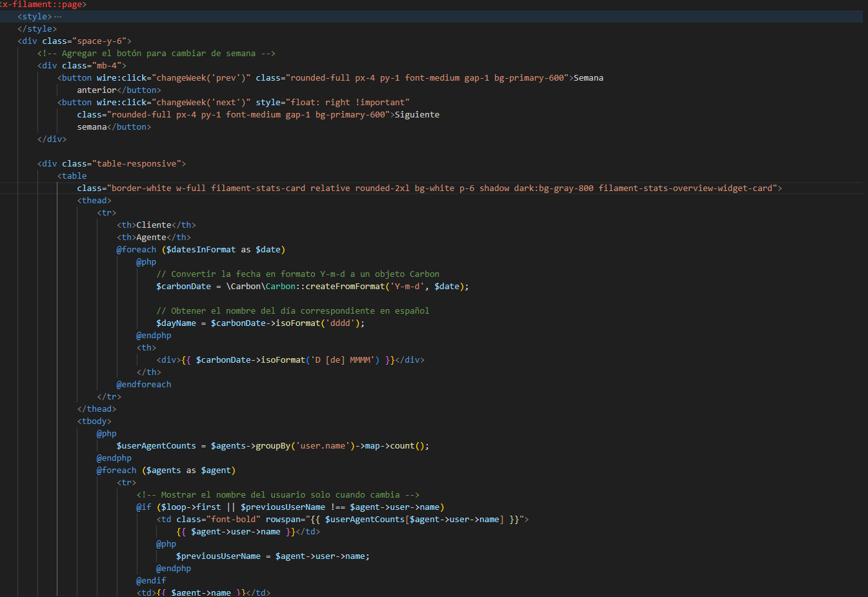Click the Cliente table header text

(x=154, y=225)
